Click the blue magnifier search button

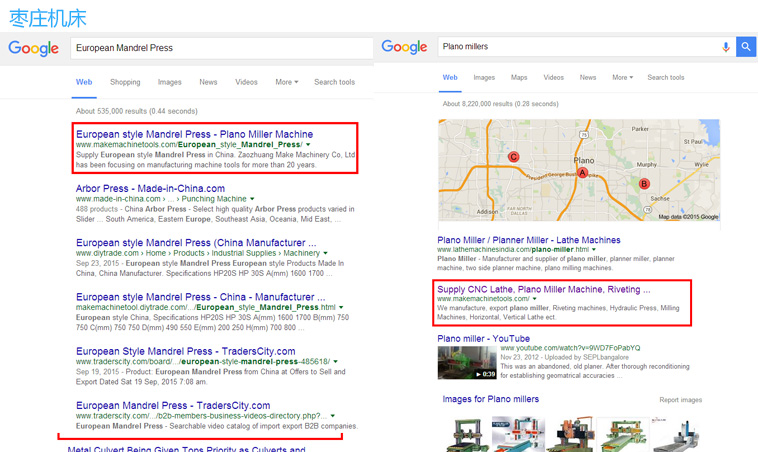coord(746,47)
